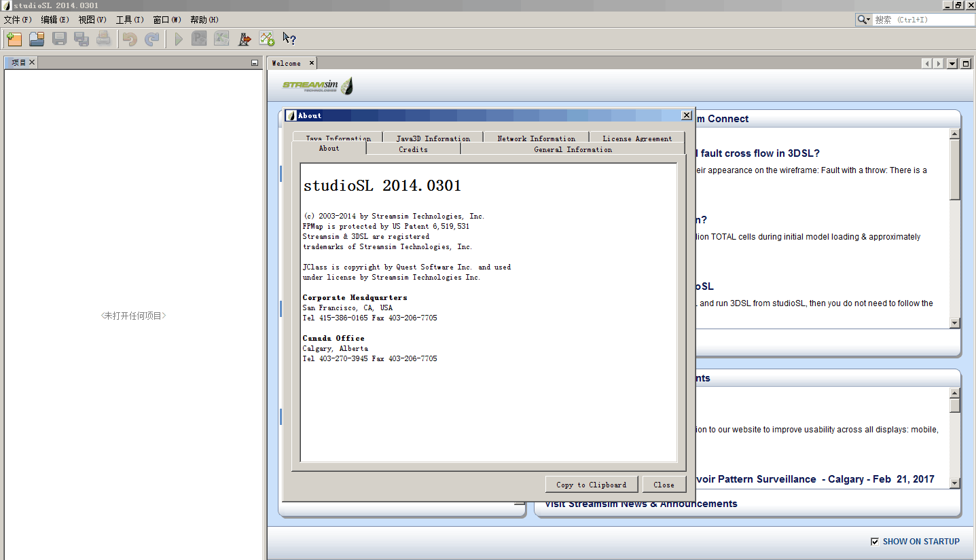Open the 视图 menu

coord(92,20)
